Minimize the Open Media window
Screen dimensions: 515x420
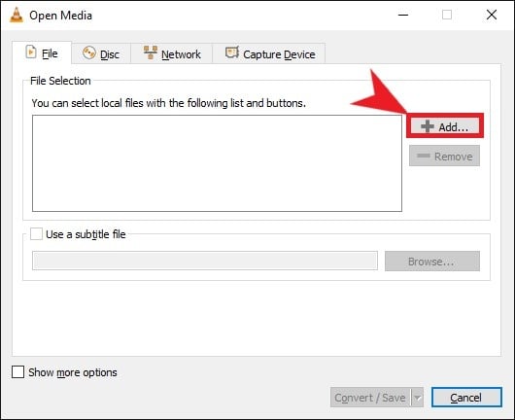pyautogui.click(x=403, y=15)
